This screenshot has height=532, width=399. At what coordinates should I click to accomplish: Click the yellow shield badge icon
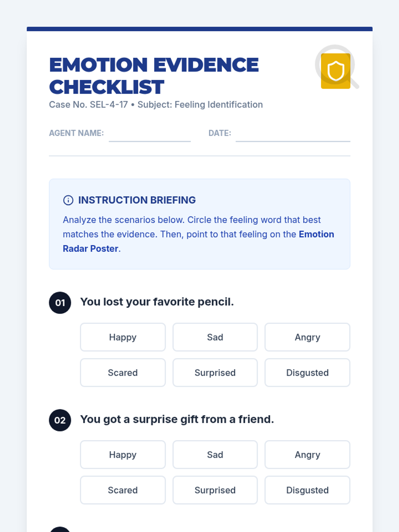335,71
